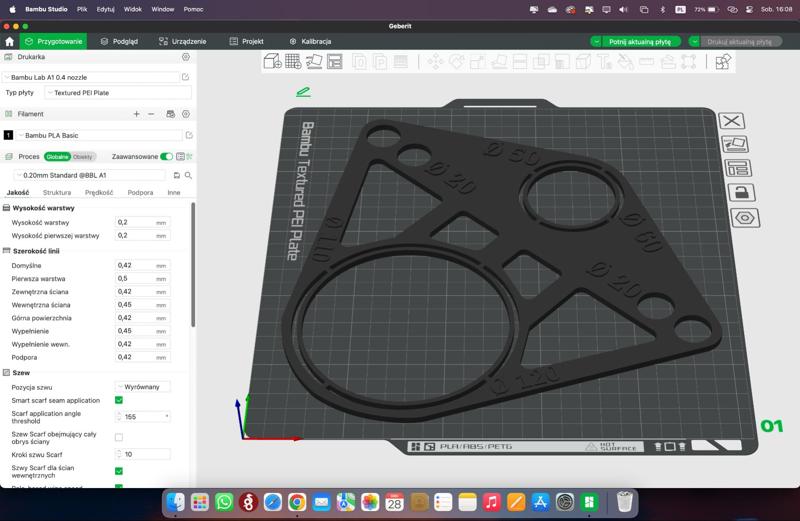The image size is (800, 521).
Task: Click the plate auto-orient icon on right
Action: [x=735, y=144]
